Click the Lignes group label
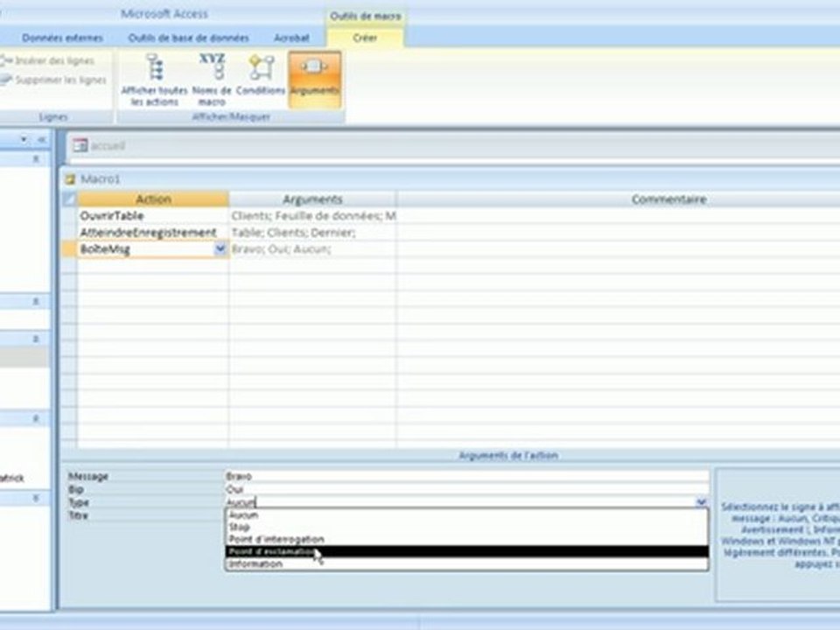The height and width of the screenshot is (630, 840). 53,116
